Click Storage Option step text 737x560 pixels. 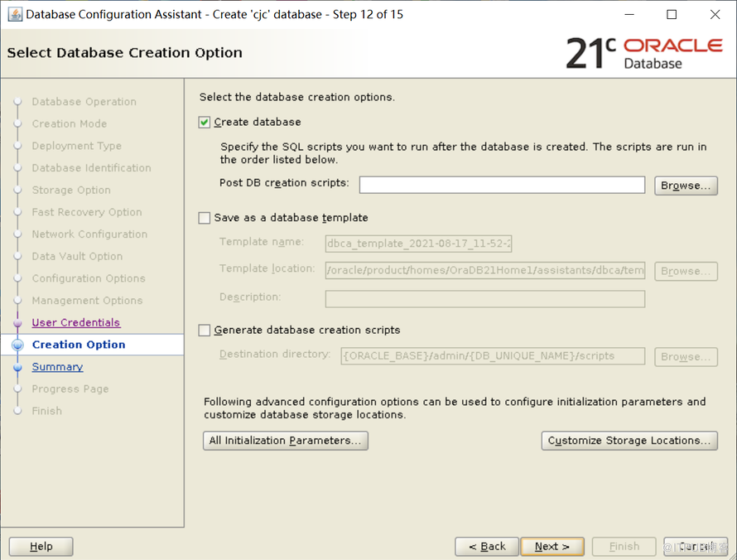(x=71, y=190)
